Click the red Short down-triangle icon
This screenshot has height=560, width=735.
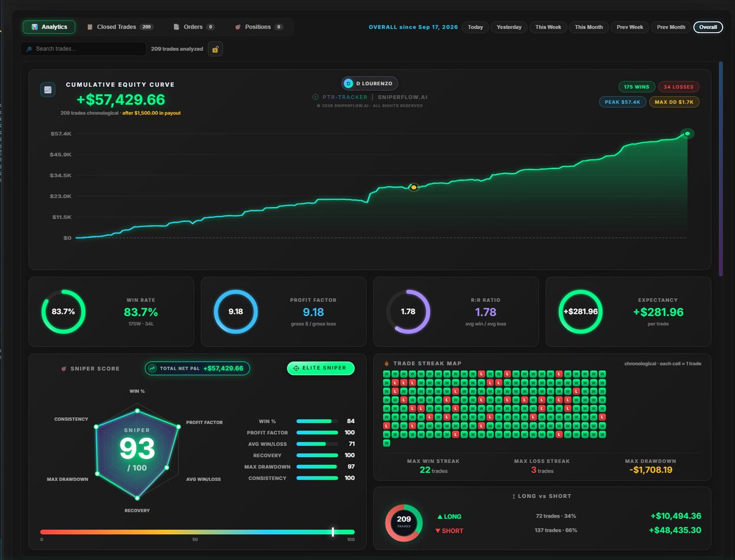click(x=437, y=531)
